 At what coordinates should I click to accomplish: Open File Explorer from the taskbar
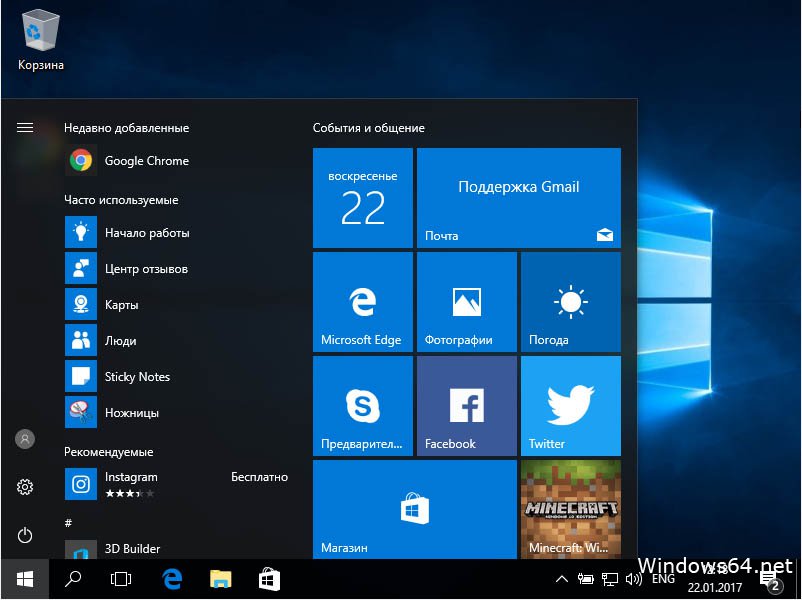click(220, 579)
